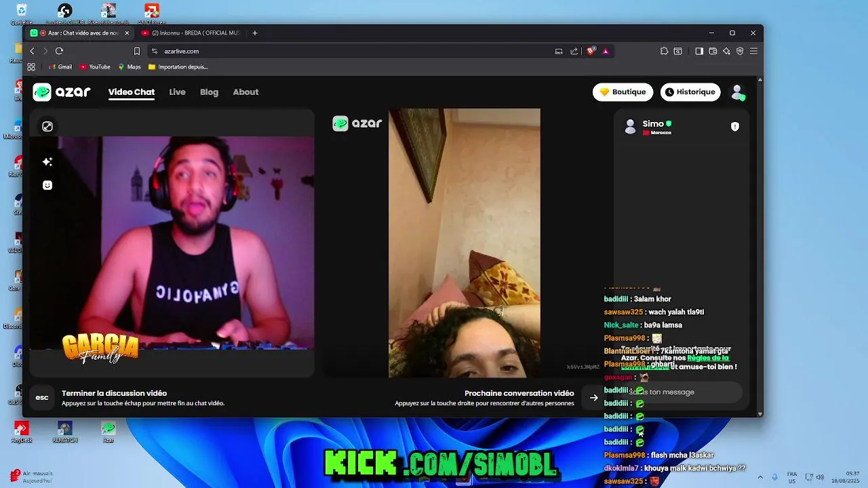Click the Prochaine conversation vidéo text
868x488 pixels.
click(519, 393)
